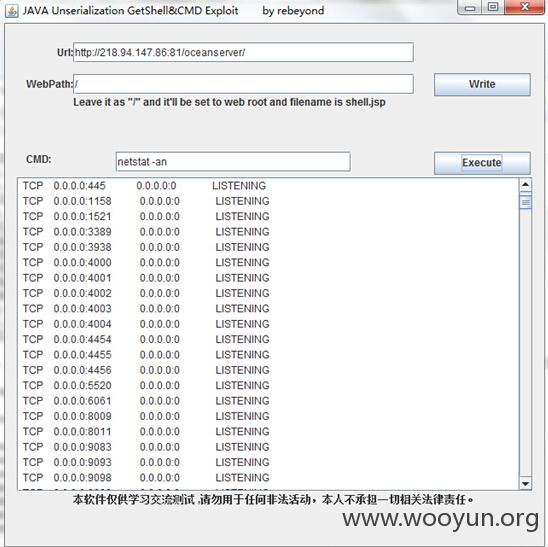
Task: Select the 0.0.0.0:4454 output line
Action: point(146,339)
